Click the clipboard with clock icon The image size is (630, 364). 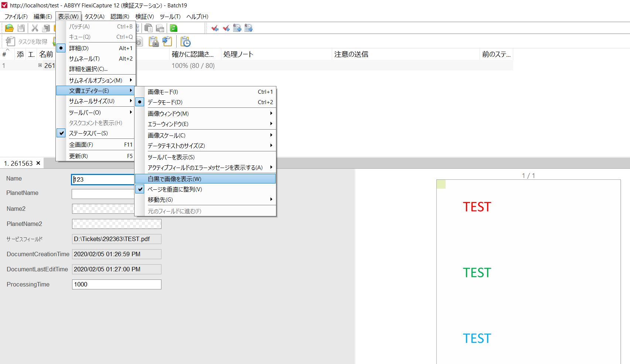pyautogui.click(x=185, y=42)
